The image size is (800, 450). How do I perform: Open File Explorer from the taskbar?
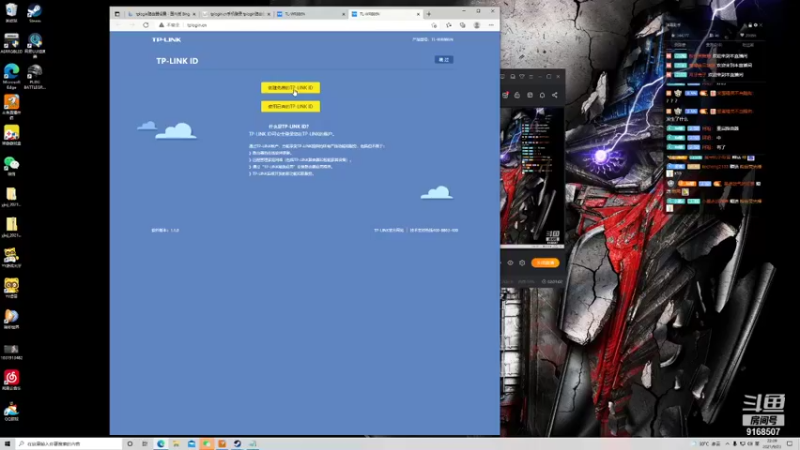(x=176, y=444)
